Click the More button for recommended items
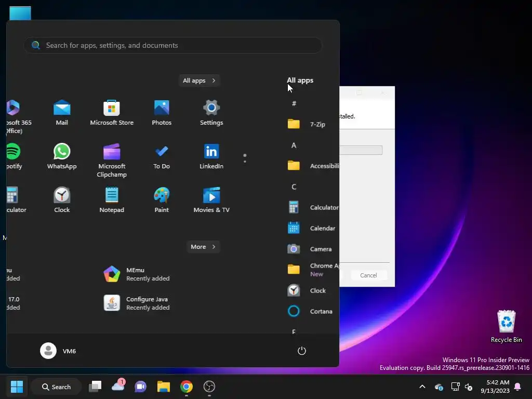 pos(203,247)
